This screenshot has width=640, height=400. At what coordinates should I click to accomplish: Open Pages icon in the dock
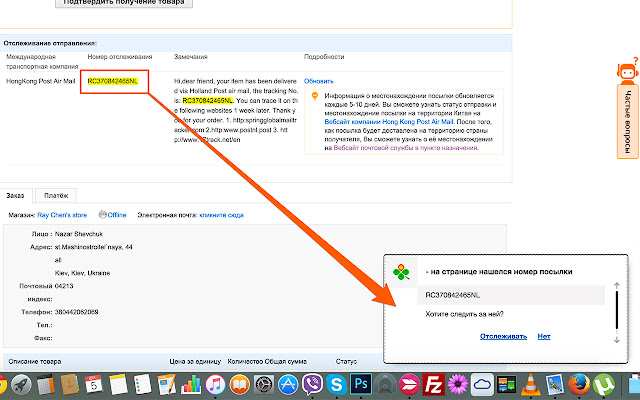167,384
